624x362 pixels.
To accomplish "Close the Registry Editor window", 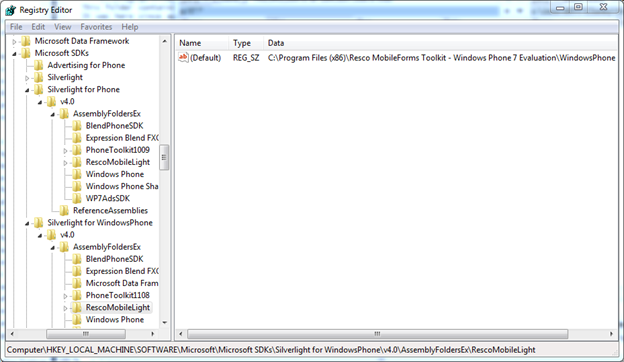I will click(603, 7).
